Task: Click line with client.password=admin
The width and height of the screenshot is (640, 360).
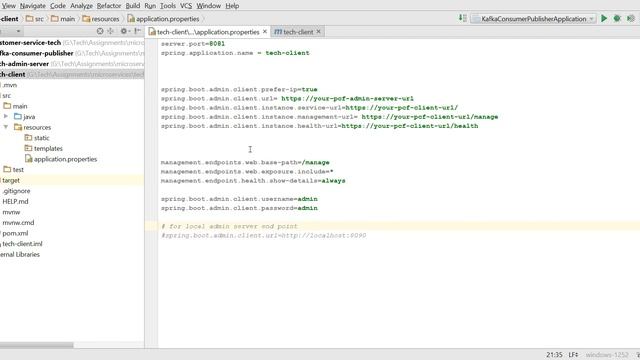Action: 239,208
